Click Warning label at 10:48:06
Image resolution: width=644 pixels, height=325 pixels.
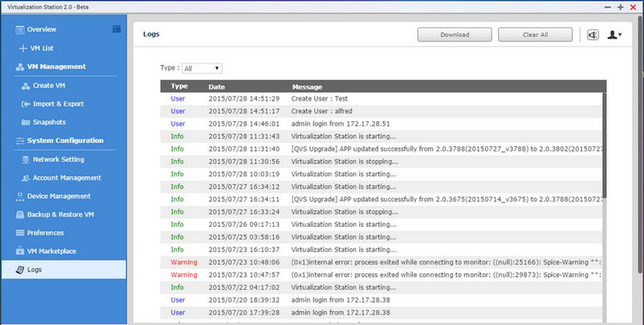184,262
